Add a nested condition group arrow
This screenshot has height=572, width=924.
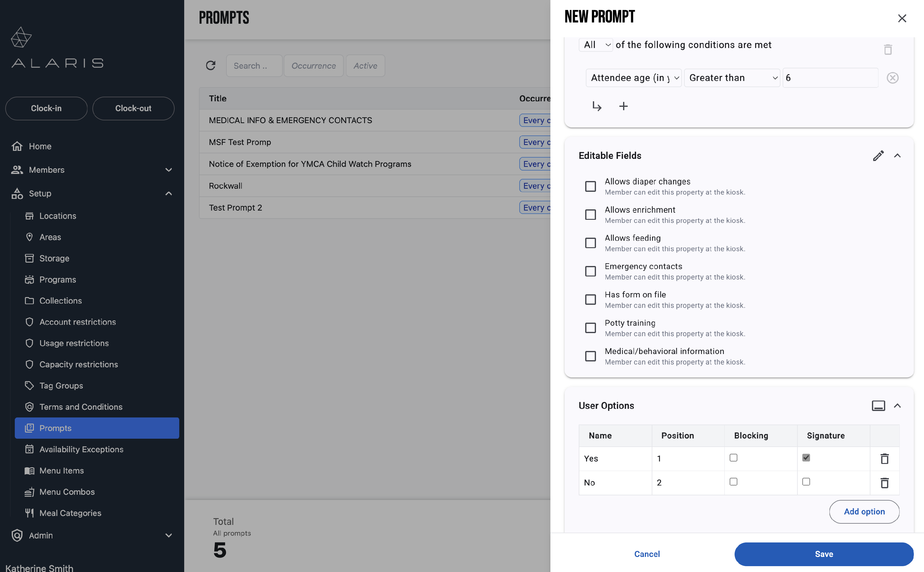[x=597, y=106]
